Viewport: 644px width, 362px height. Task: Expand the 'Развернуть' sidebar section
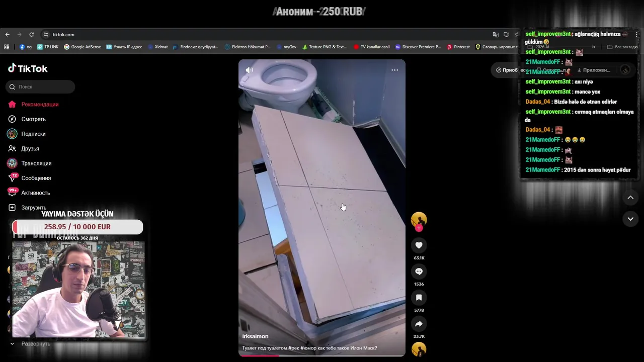[x=30, y=344]
